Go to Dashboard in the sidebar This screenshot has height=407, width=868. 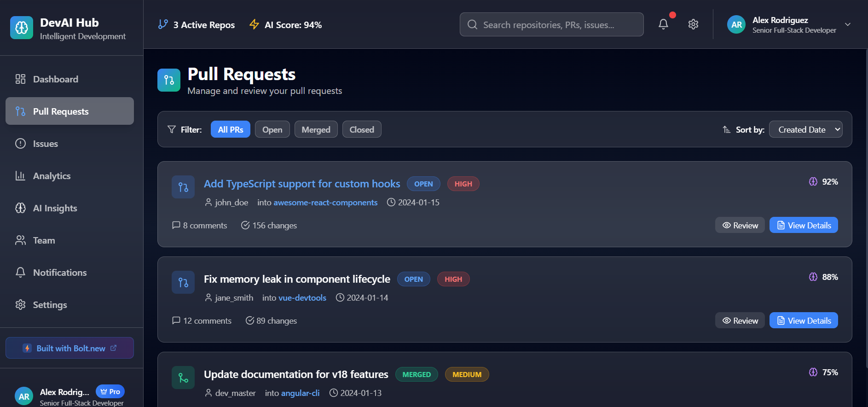pyautogui.click(x=69, y=79)
